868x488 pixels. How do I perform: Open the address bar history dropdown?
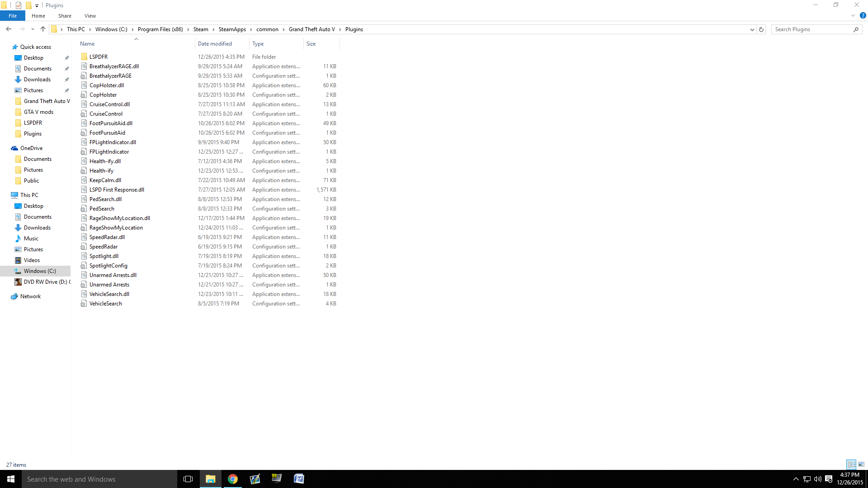pos(752,29)
